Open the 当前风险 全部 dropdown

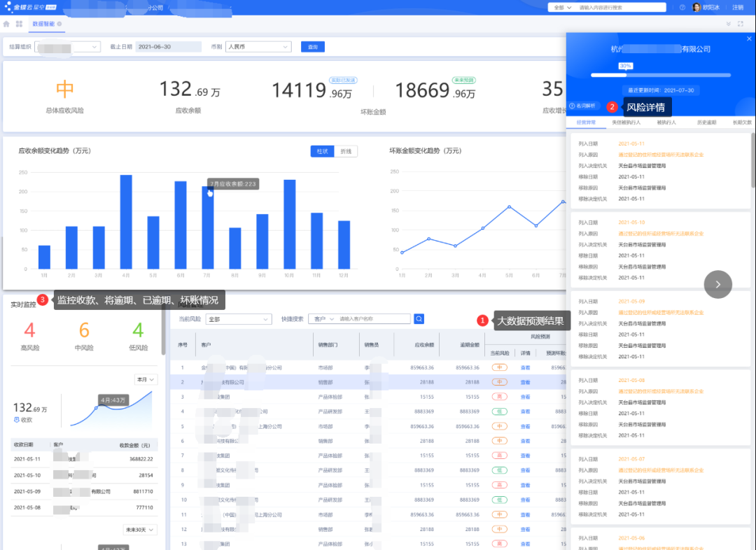(234, 319)
